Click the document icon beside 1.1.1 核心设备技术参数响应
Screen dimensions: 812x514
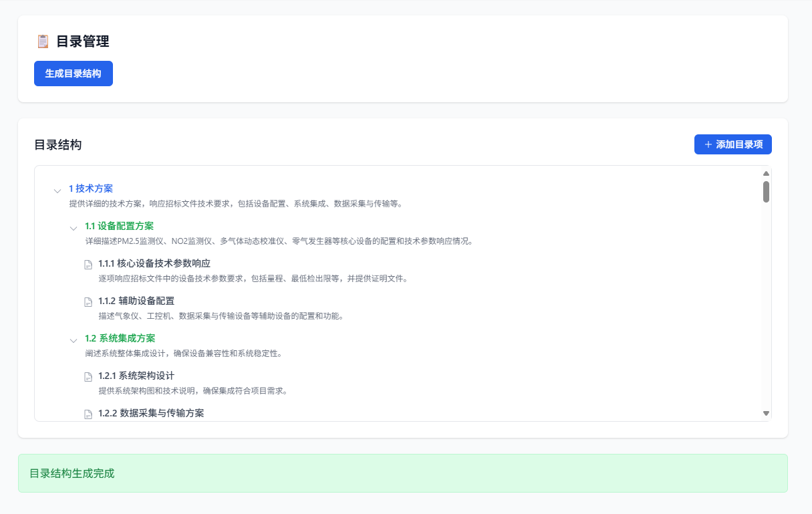point(88,265)
